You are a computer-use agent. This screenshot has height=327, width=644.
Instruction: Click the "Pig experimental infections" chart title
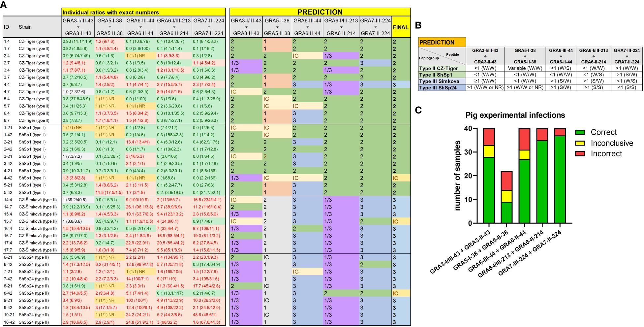coord(515,115)
